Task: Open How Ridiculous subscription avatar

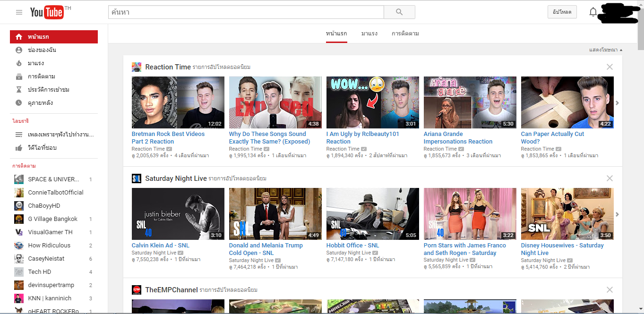Action: [x=19, y=246]
